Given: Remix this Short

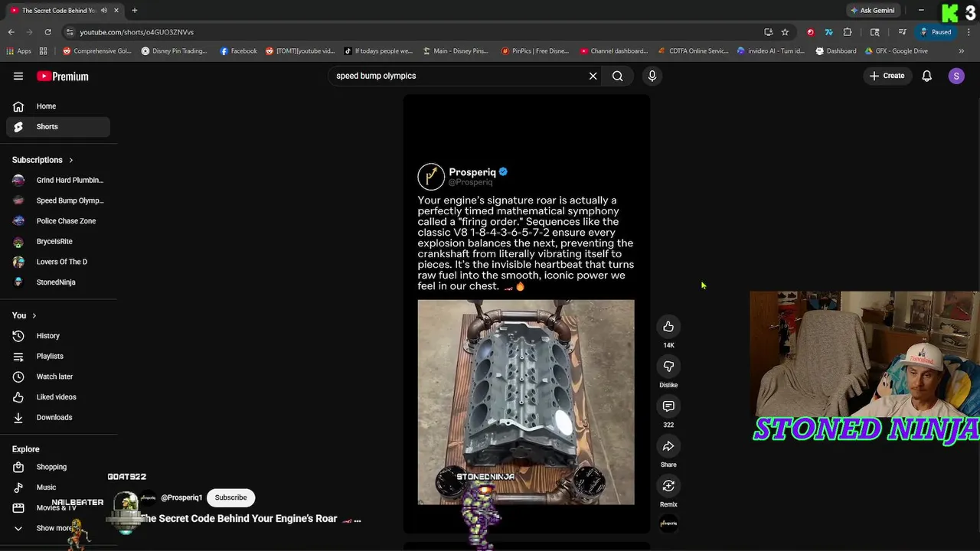Looking at the screenshot, I should 668,486.
